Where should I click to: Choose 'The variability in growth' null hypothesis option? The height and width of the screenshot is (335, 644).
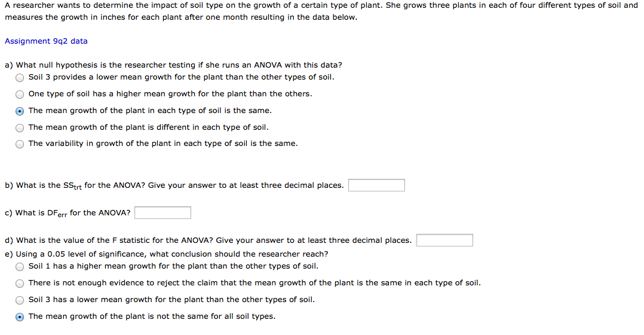coord(20,144)
